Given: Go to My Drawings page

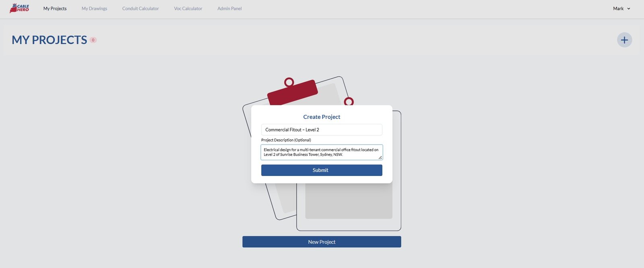Looking at the screenshot, I should click(x=95, y=8).
